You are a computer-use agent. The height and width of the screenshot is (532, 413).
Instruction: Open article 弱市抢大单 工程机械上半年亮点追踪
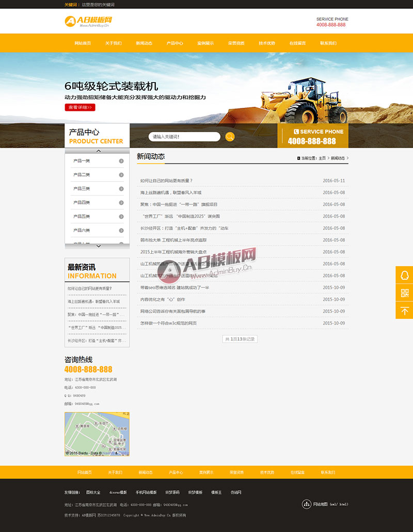[173, 240]
